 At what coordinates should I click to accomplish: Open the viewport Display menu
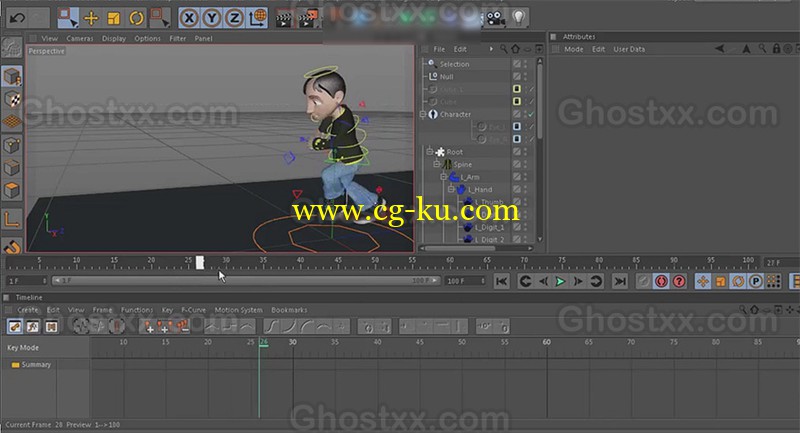(114, 38)
